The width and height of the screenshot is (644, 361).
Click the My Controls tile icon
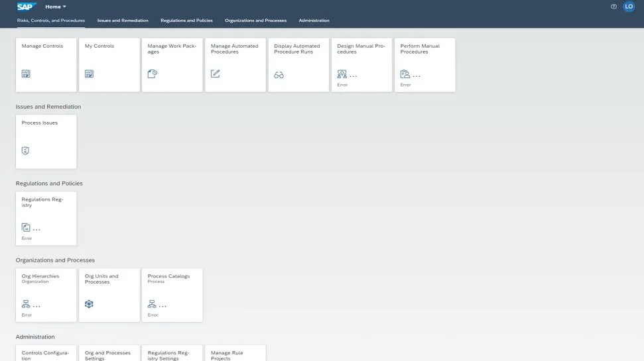[x=89, y=74]
